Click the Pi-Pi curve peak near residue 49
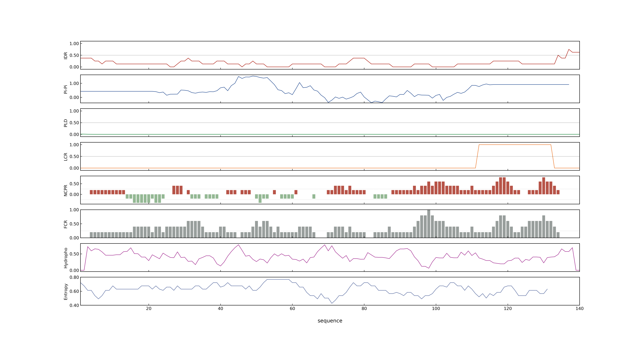 pos(253,76)
